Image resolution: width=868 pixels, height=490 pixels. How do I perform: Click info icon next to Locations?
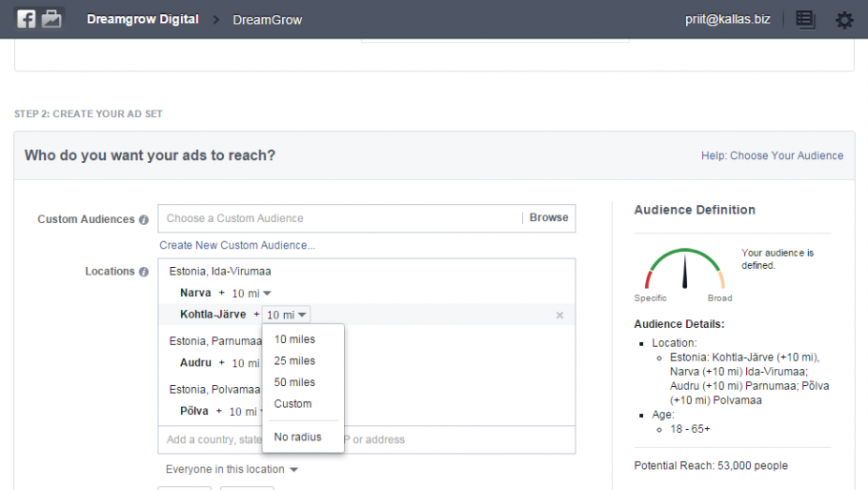(x=144, y=272)
